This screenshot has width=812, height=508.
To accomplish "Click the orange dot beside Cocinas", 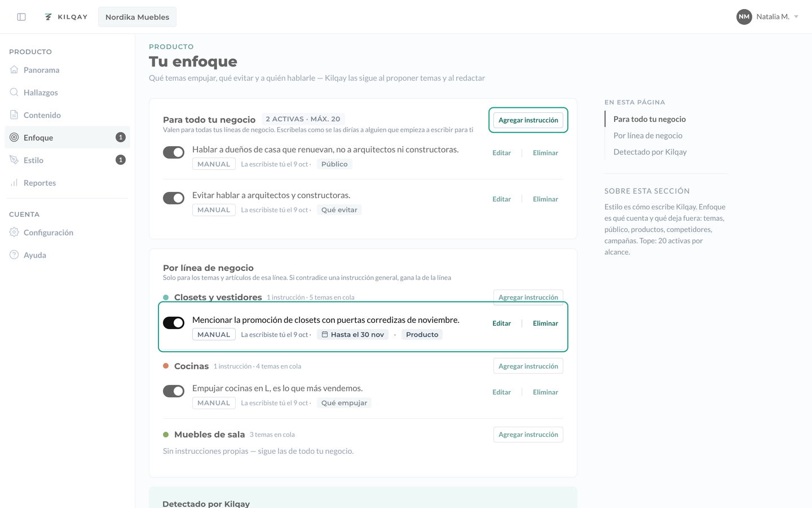I will pyautogui.click(x=166, y=366).
